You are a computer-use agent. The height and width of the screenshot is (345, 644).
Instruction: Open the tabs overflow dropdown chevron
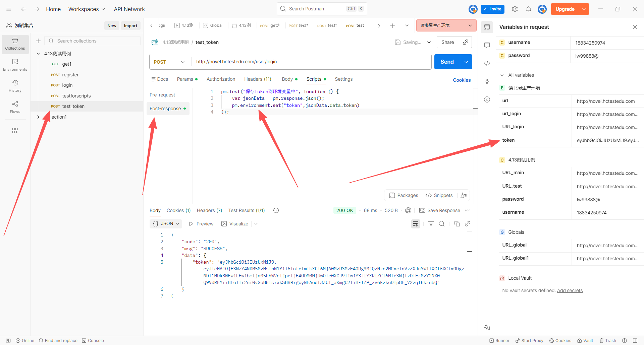coord(407,25)
